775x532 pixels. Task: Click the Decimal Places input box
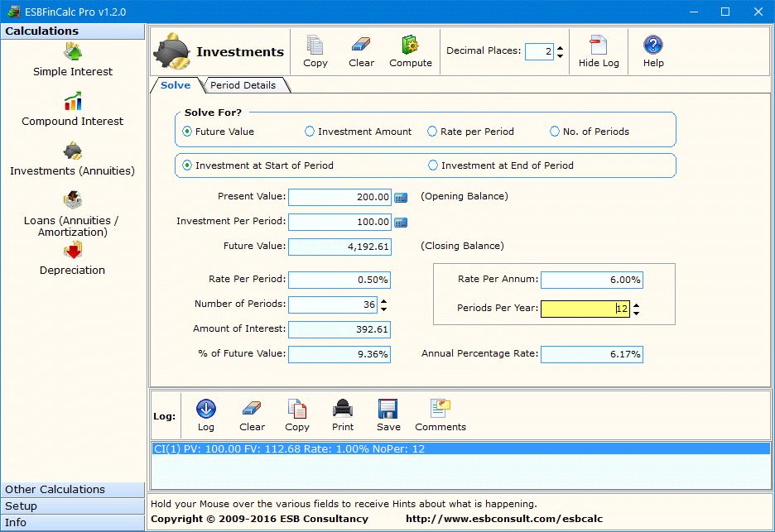pyautogui.click(x=539, y=51)
